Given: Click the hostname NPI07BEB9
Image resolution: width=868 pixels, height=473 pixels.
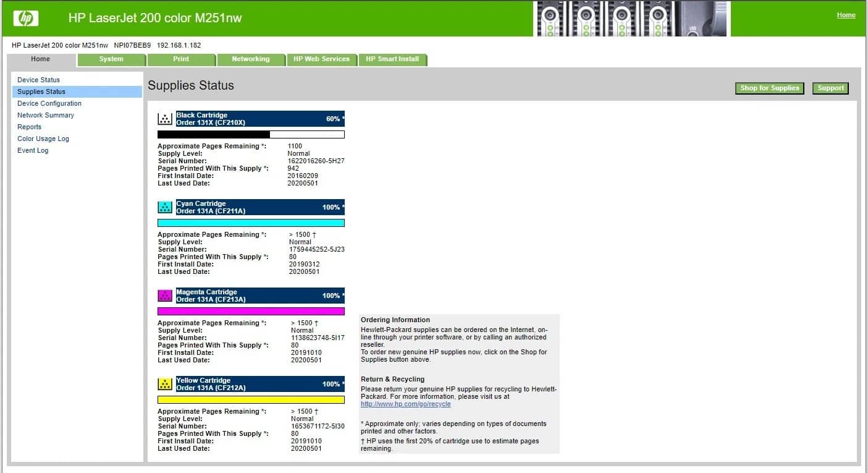Looking at the screenshot, I should (x=132, y=45).
